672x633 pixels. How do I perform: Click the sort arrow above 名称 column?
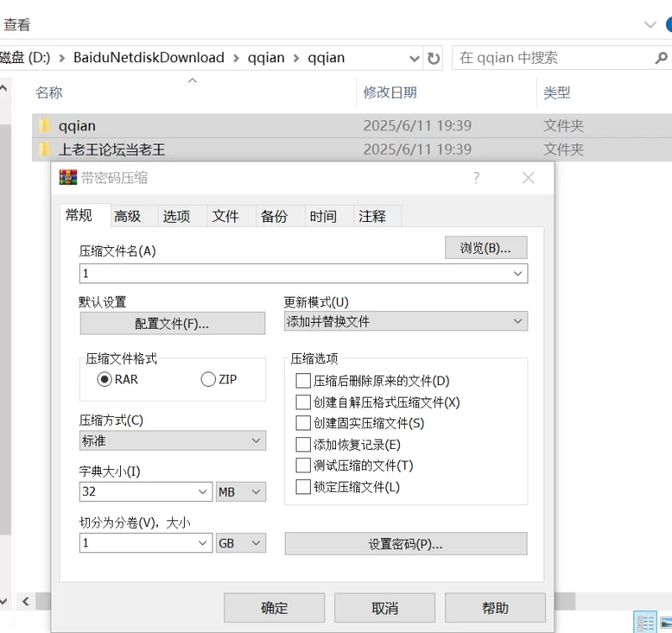pos(192,81)
